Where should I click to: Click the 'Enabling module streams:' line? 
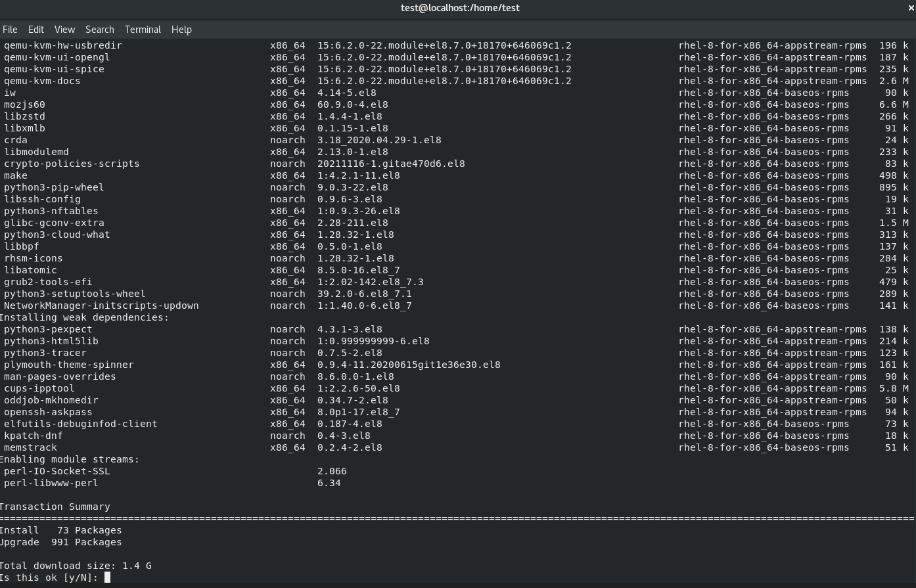tap(70, 459)
